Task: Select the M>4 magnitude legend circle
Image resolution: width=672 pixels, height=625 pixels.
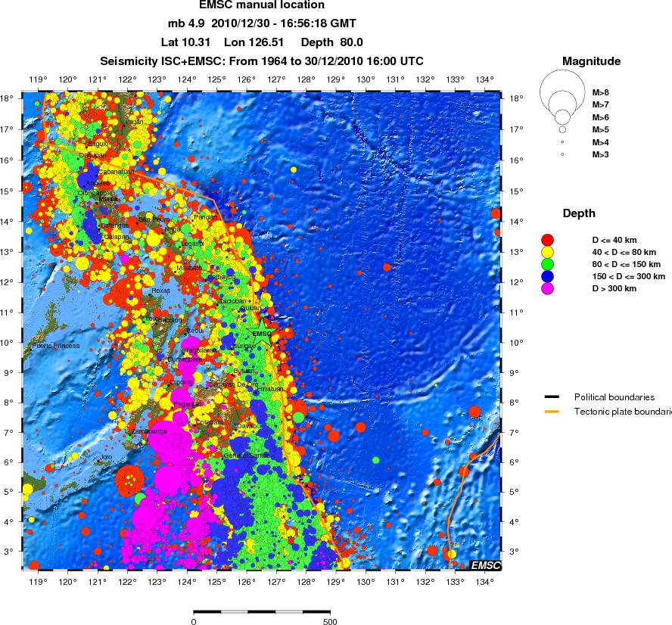Action: (x=562, y=142)
